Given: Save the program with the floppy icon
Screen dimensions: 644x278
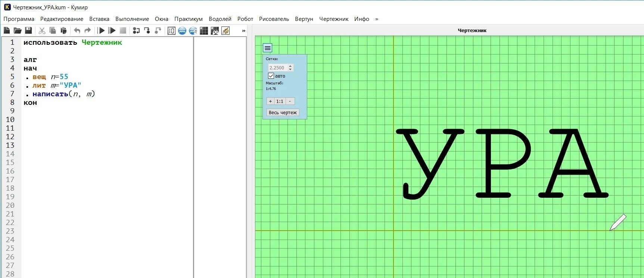Looking at the screenshot, I should 28,31.
